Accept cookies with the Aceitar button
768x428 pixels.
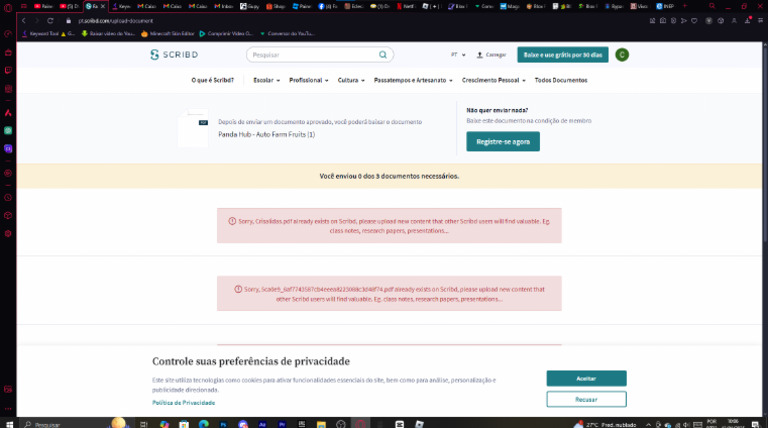click(586, 379)
